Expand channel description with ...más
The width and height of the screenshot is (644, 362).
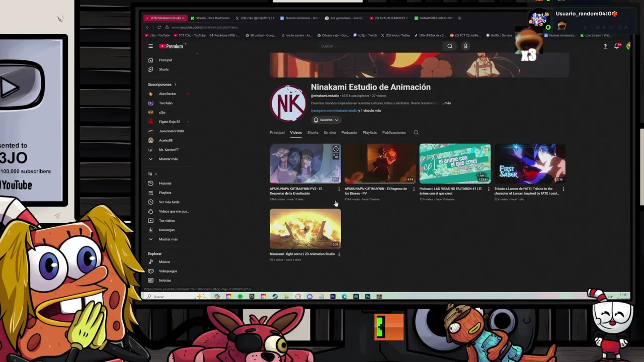pos(446,103)
